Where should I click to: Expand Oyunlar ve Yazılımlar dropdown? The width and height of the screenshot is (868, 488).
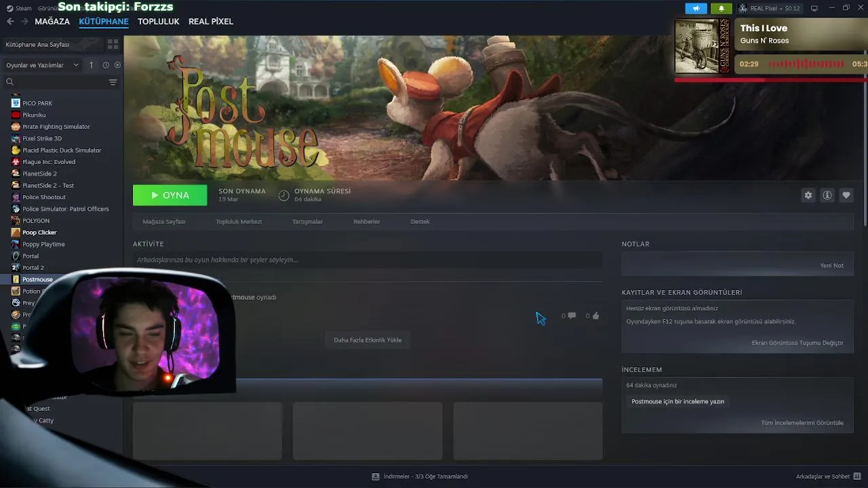pyautogui.click(x=42, y=65)
